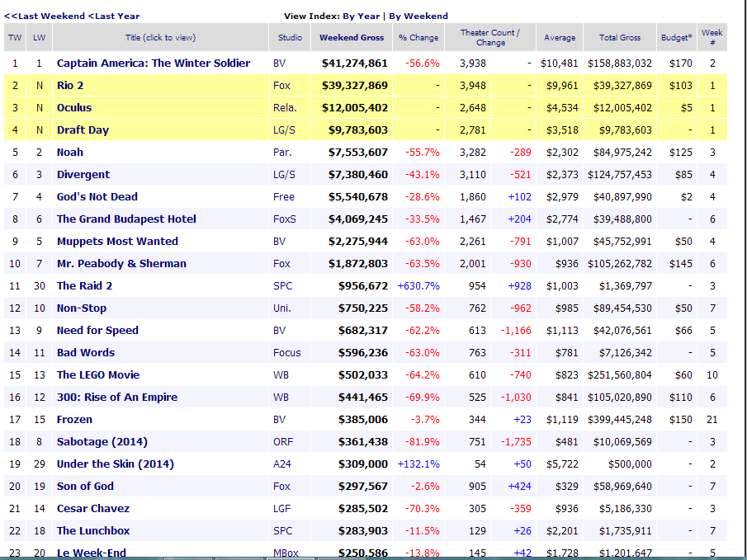Open the Rela. studio link for Oculus

[285, 108]
